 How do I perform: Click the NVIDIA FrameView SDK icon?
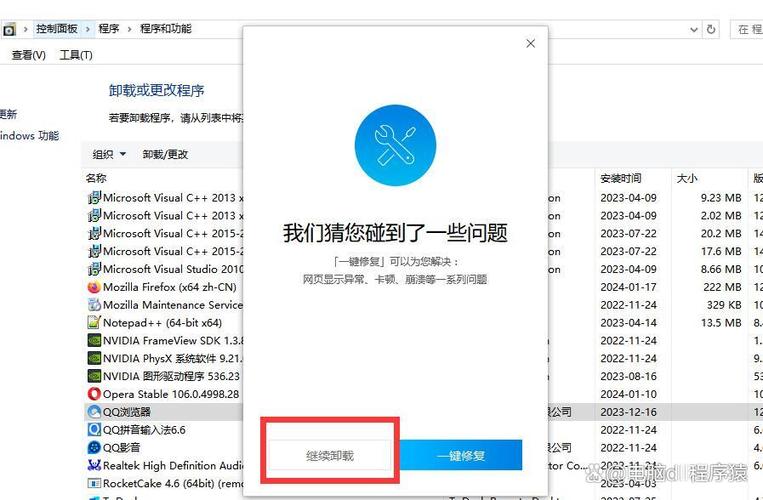click(x=94, y=340)
